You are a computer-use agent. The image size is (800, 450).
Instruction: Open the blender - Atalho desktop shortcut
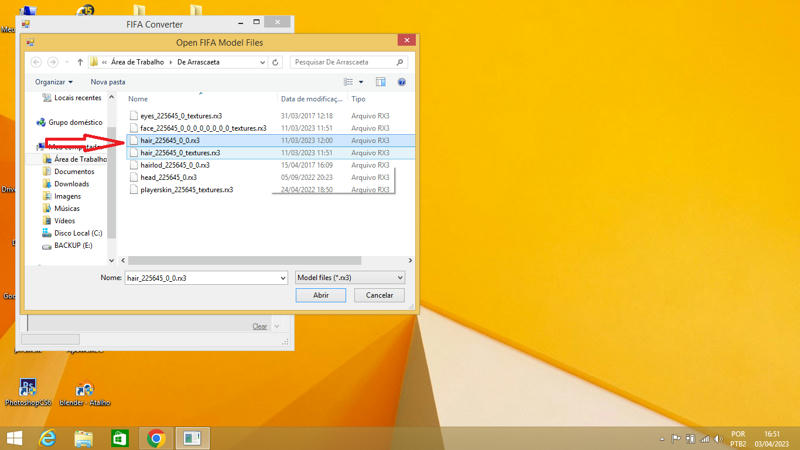tap(85, 394)
